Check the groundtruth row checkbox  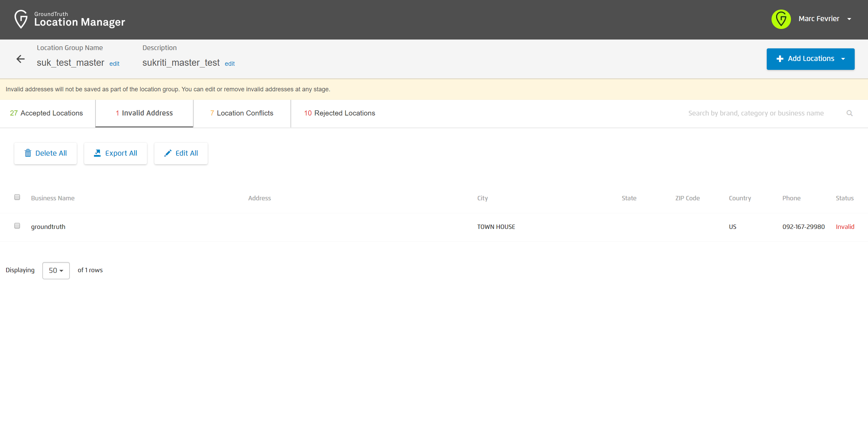tap(17, 226)
